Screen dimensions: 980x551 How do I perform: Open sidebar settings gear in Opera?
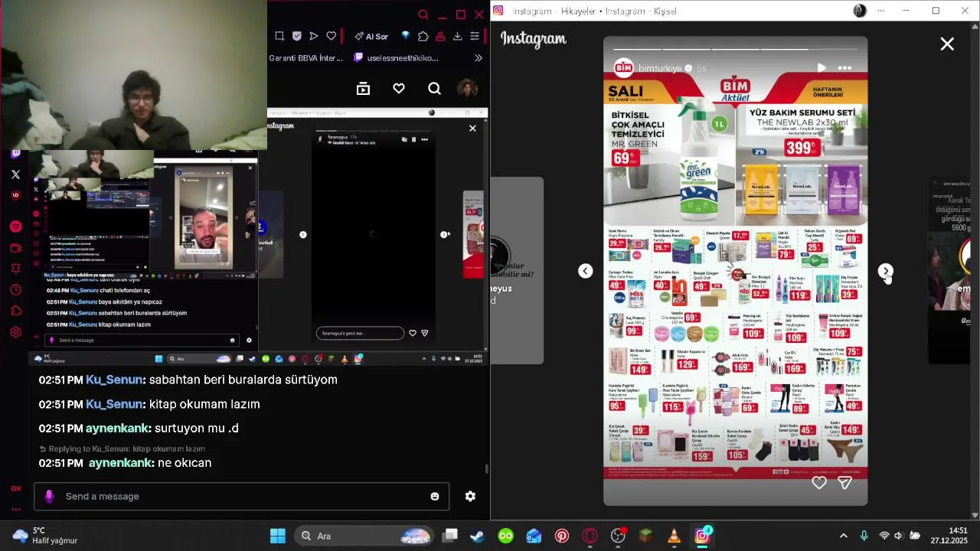click(15, 332)
